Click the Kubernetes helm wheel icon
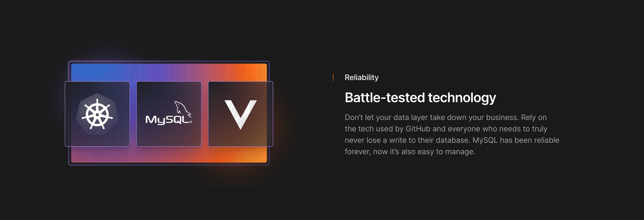This screenshot has height=220, width=644. pos(97,114)
